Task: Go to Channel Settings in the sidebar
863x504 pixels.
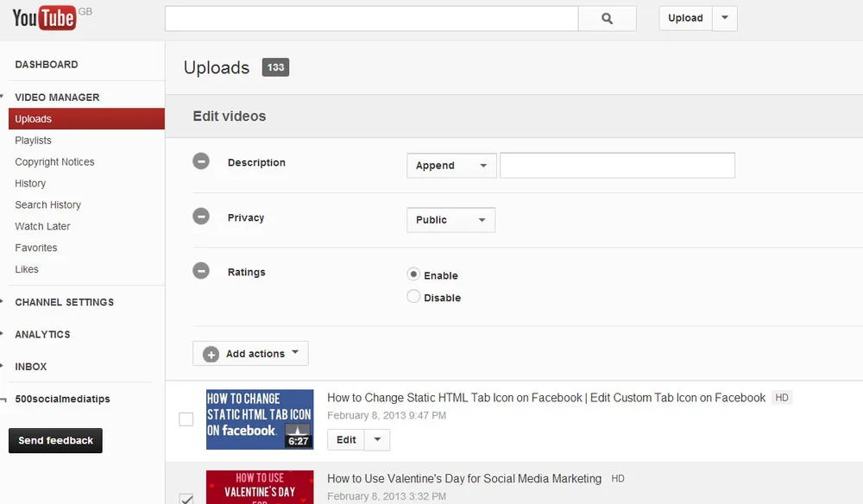Action: [x=63, y=302]
